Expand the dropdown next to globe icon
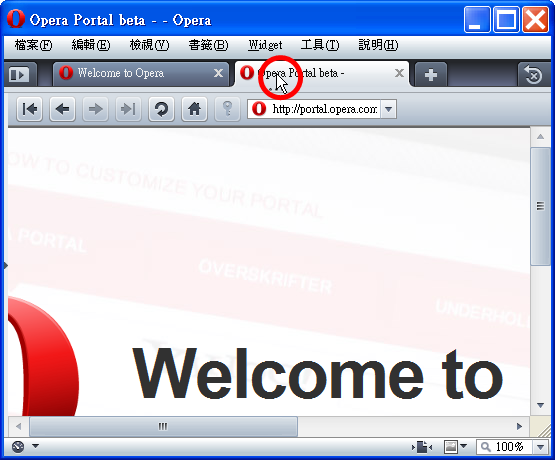Image resolution: width=555 pixels, height=460 pixels. [x=35, y=446]
